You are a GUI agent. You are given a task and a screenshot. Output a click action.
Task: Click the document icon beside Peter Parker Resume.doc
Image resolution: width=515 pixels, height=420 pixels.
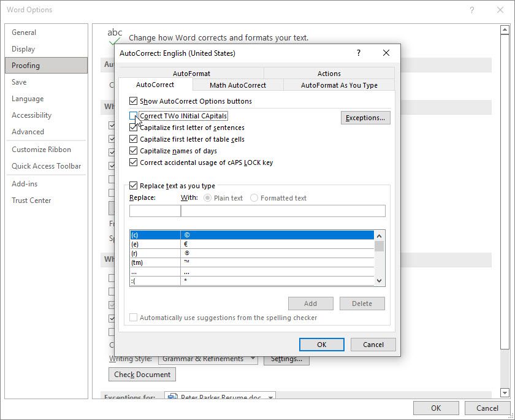174,397
